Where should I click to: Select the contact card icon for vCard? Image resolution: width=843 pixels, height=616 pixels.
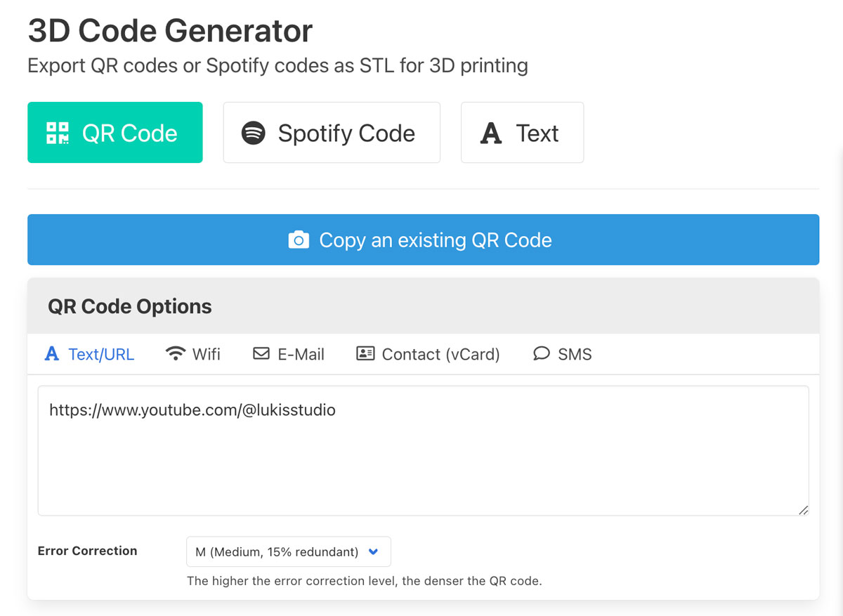pyautogui.click(x=364, y=354)
